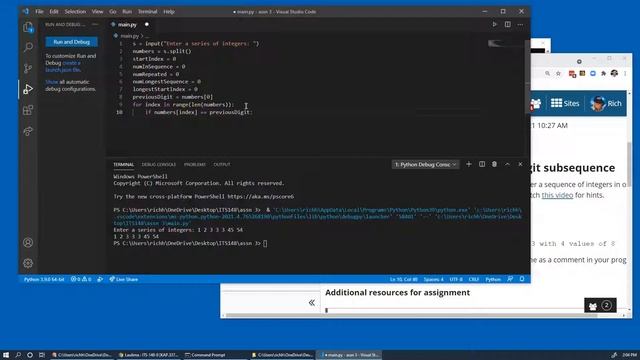Open the Terminal menu
The image size is (640, 360).
148,11
